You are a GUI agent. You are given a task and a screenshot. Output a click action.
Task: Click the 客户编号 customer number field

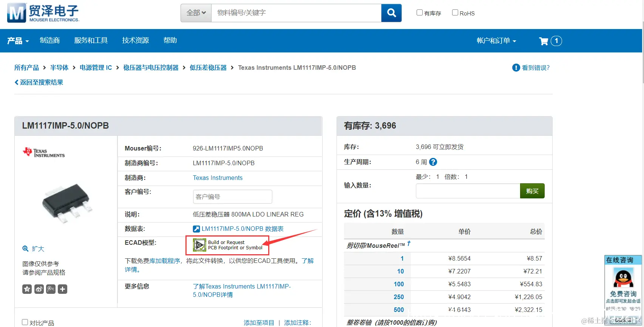tap(232, 197)
